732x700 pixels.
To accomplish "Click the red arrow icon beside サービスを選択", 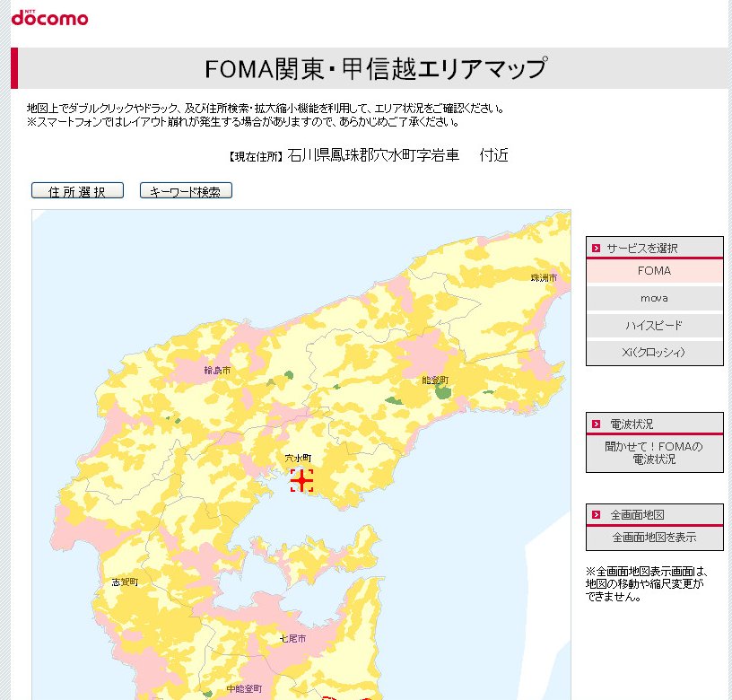I will [x=596, y=248].
